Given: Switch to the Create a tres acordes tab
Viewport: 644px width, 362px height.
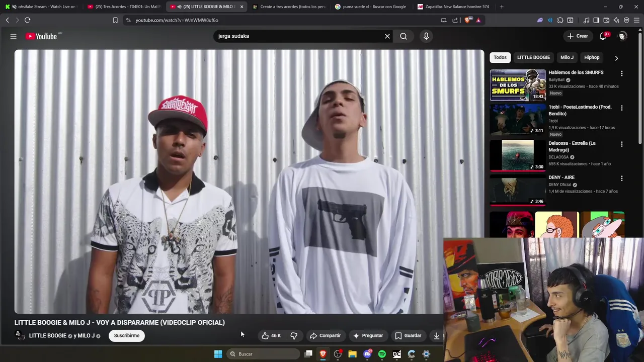Looking at the screenshot, I should pyautogui.click(x=289, y=7).
